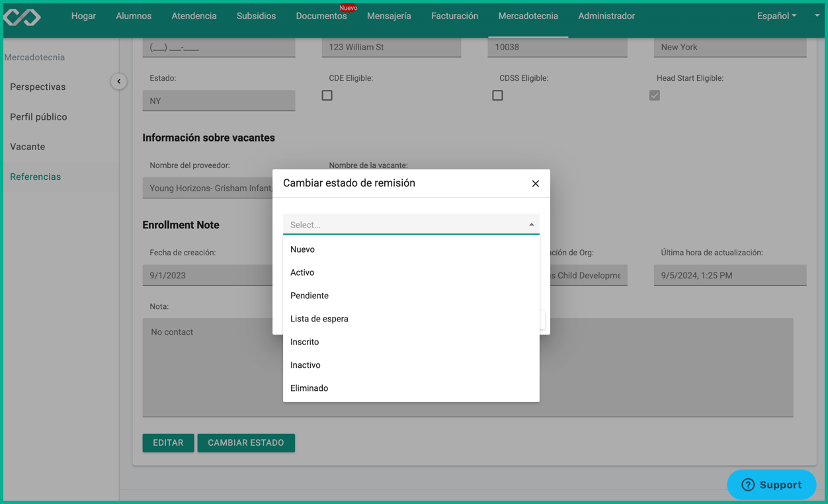The width and height of the screenshot is (828, 504).
Task: Open Referencias in sidebar
Action: 36,177
